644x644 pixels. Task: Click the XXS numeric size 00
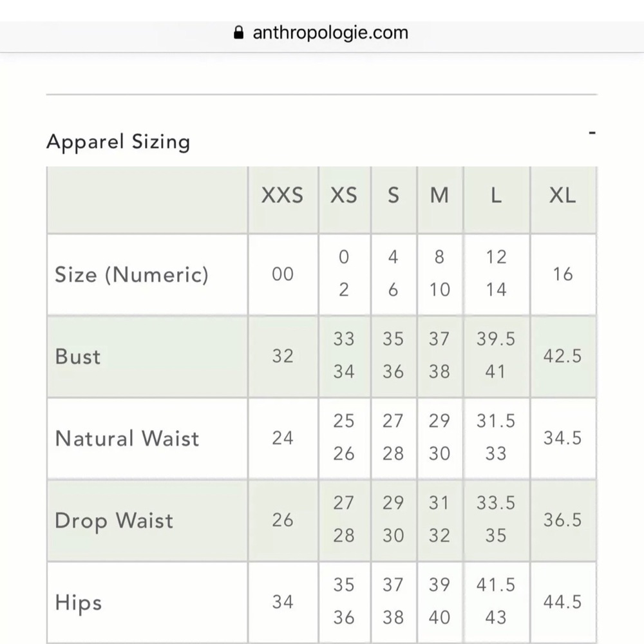[x=283, y=274]
